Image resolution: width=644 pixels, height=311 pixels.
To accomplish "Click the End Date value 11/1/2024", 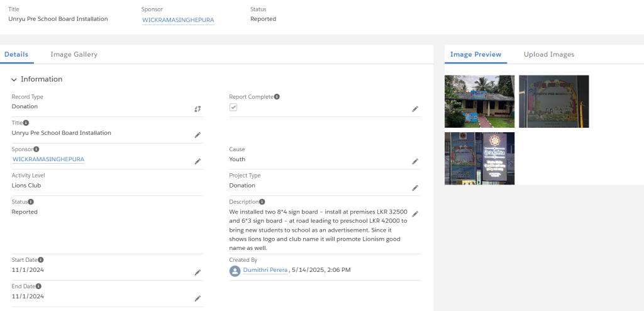I will (x=28, y=296).
